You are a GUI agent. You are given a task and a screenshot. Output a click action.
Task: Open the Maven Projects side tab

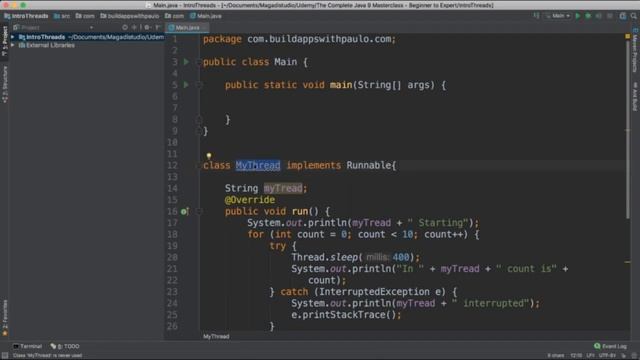click(635, 51)
